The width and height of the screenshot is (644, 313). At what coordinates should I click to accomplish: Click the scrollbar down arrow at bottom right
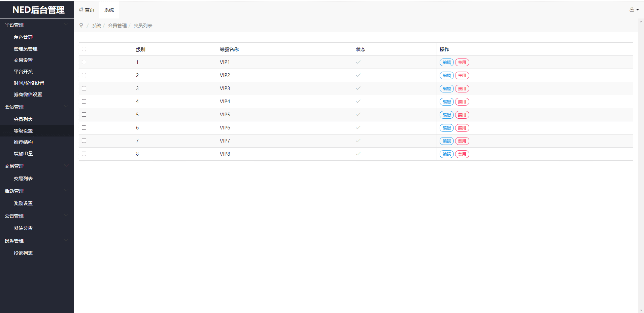[x=641, y=310]
